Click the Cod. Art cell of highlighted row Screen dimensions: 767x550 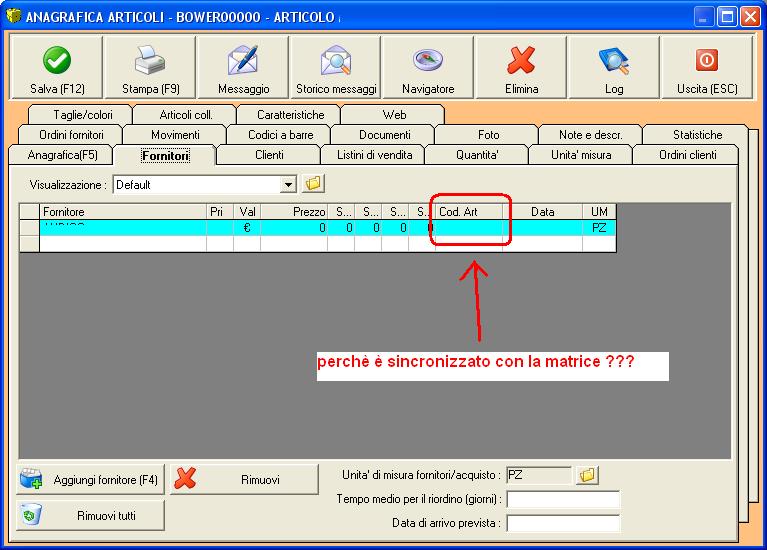coord(469,228)
